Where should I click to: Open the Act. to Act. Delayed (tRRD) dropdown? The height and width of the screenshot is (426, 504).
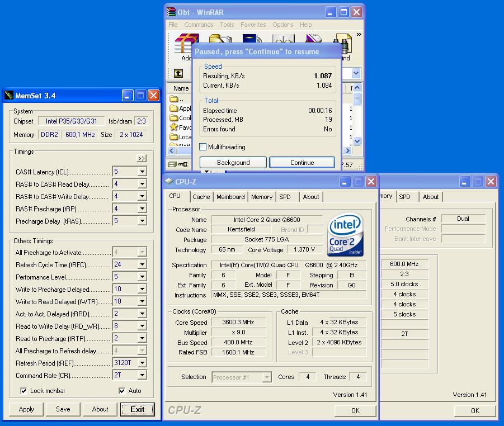[142, 313]
